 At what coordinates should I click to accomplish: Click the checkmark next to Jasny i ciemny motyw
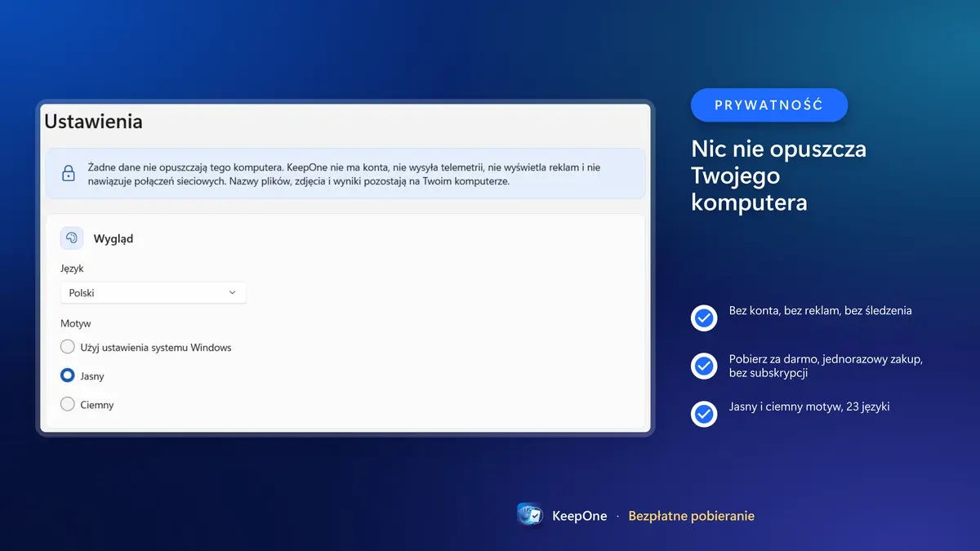coord(704,414)
